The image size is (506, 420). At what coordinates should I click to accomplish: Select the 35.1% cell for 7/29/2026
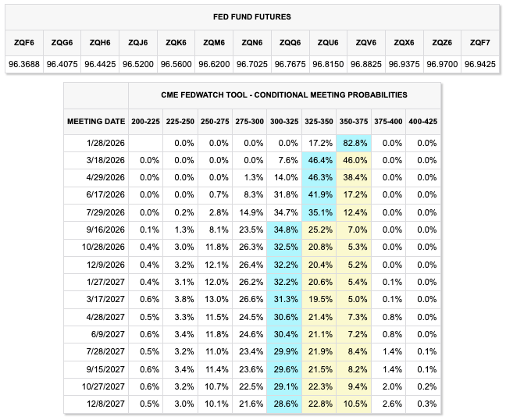coord(319,212)
